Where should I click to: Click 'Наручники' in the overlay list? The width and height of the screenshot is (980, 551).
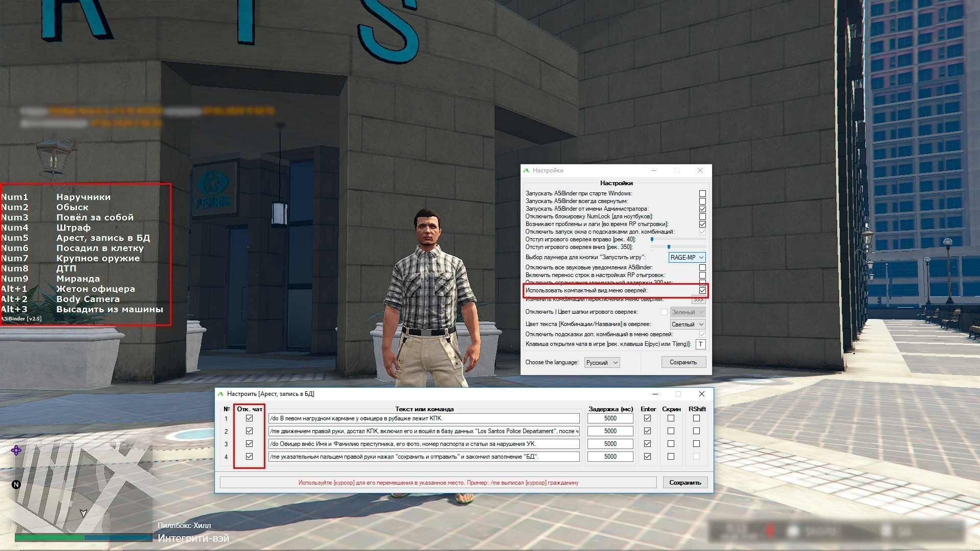coord(83,197)
